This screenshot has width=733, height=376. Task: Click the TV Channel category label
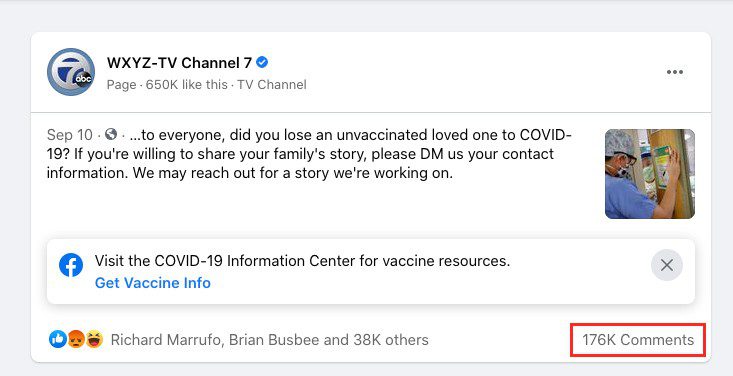pos(272,85)
